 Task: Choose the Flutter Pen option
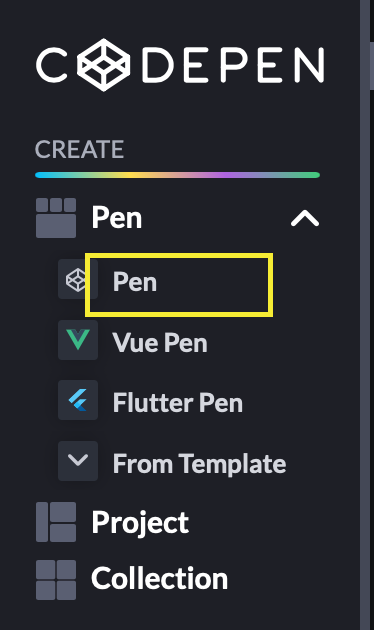coord(178,403)
